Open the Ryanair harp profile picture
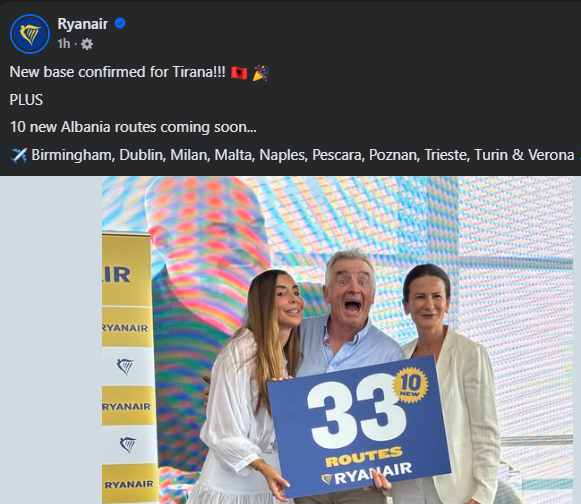The width and height of the screenshot is (581, 504). pyautogui.click(x=30, y=34)
